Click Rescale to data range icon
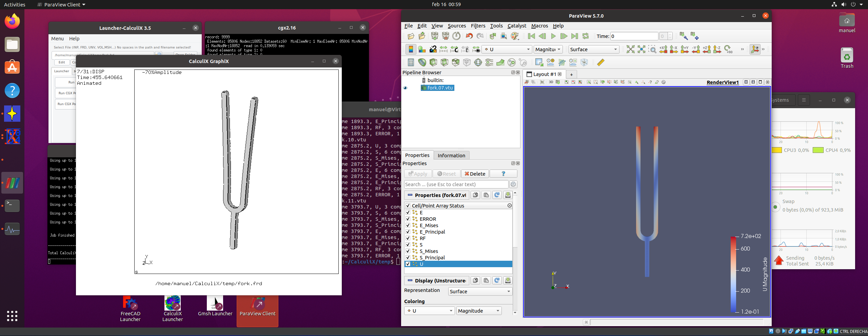This screenshot has height=336, width=868. click(443, 50)
